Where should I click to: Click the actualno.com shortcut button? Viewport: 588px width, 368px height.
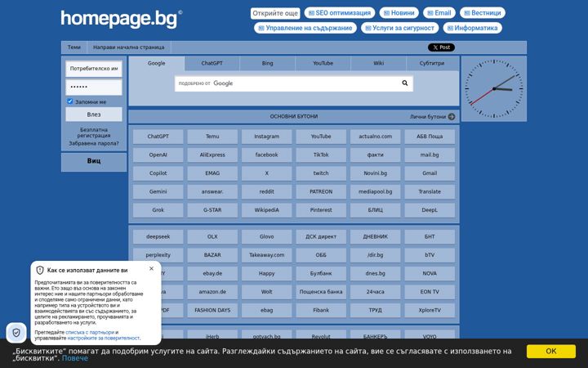point(375,137)
